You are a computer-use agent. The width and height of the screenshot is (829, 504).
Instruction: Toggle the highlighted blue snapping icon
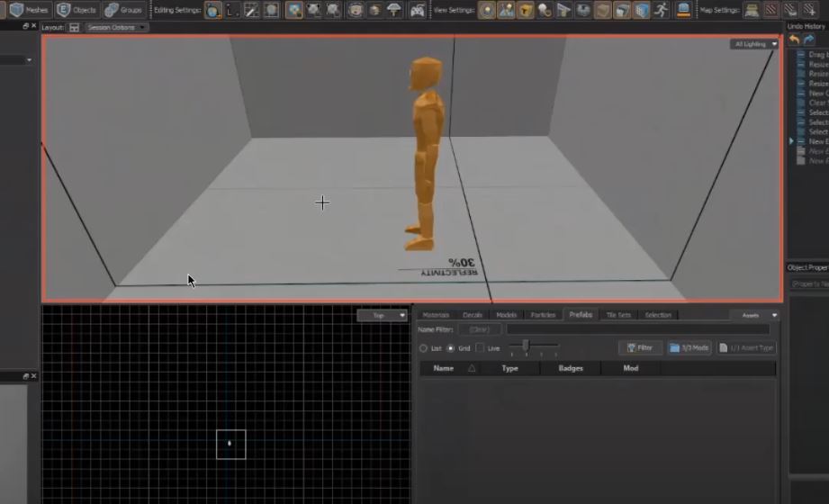[x=294, y=10]
